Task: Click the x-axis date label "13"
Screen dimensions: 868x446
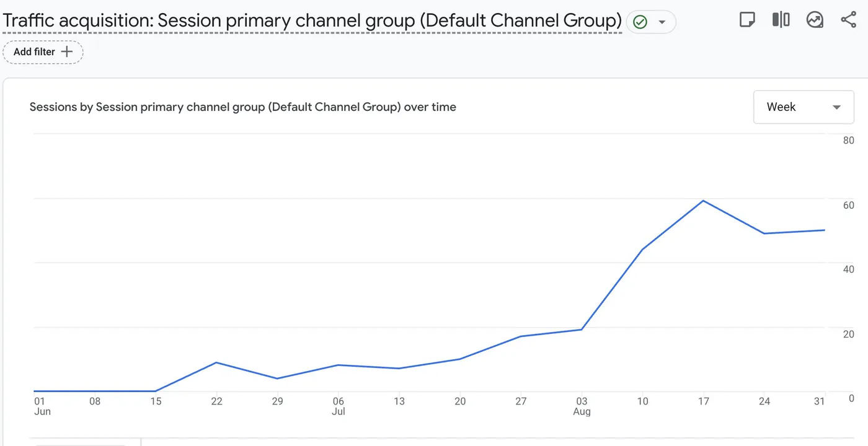Action: 399,401
